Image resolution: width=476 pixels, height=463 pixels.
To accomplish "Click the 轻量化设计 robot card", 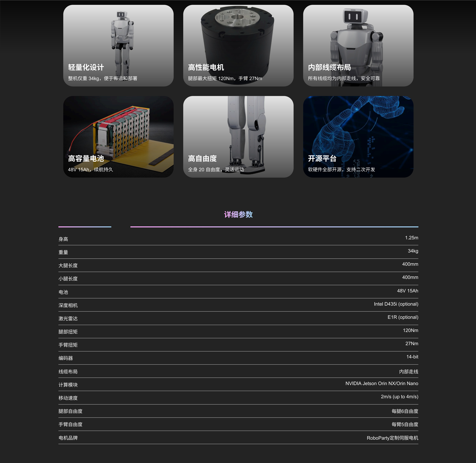I will pos(118,46).
